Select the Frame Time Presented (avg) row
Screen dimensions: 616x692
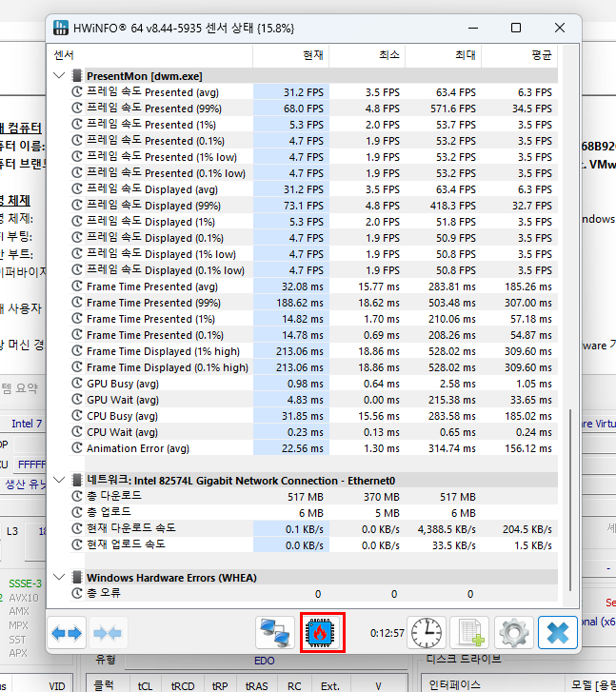[x=313, y=287]
